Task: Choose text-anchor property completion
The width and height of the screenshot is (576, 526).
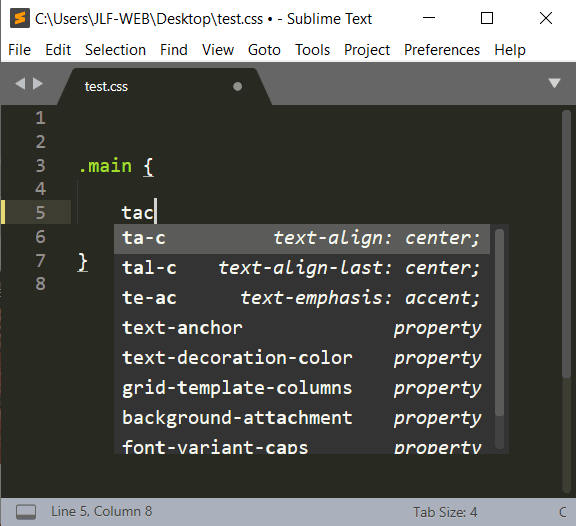Action: [x=302, y=328]
